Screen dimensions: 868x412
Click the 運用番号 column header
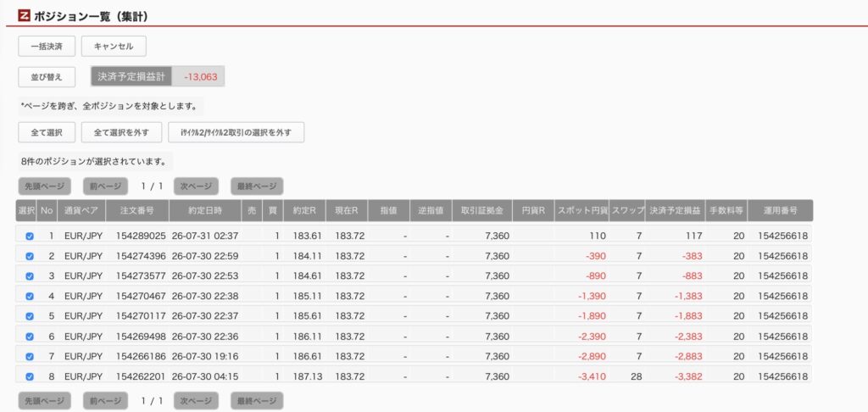point(781,210)
